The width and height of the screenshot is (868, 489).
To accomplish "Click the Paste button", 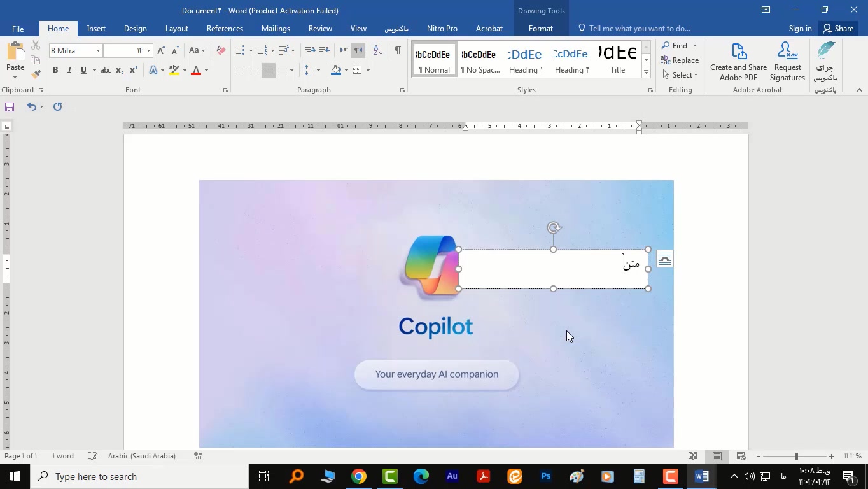I will coord(15,60).
